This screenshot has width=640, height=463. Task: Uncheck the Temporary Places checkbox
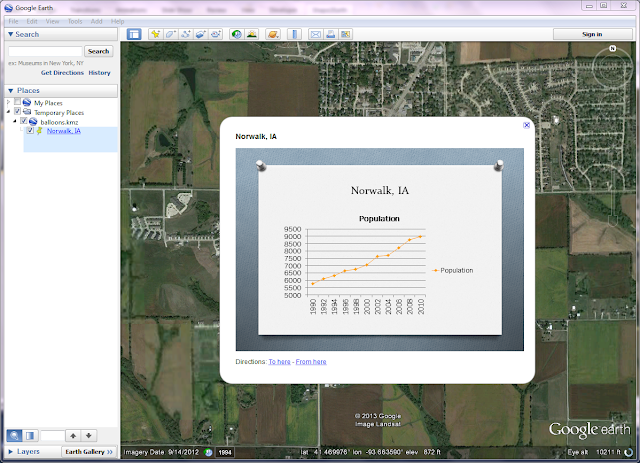17,111
